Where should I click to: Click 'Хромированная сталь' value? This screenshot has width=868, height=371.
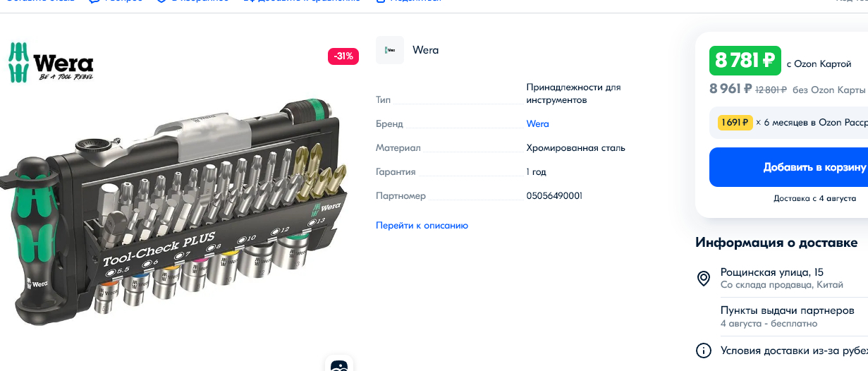pos(575,148)
